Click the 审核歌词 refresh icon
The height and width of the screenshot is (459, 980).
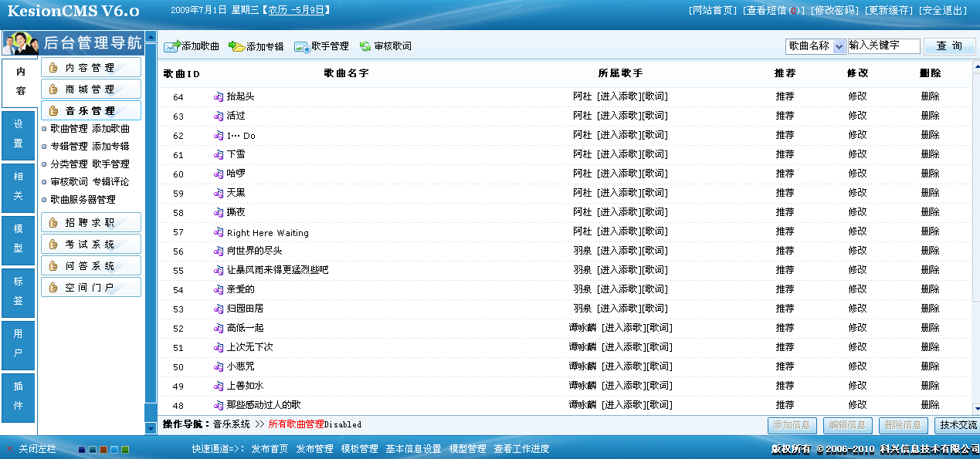[365, 47]
